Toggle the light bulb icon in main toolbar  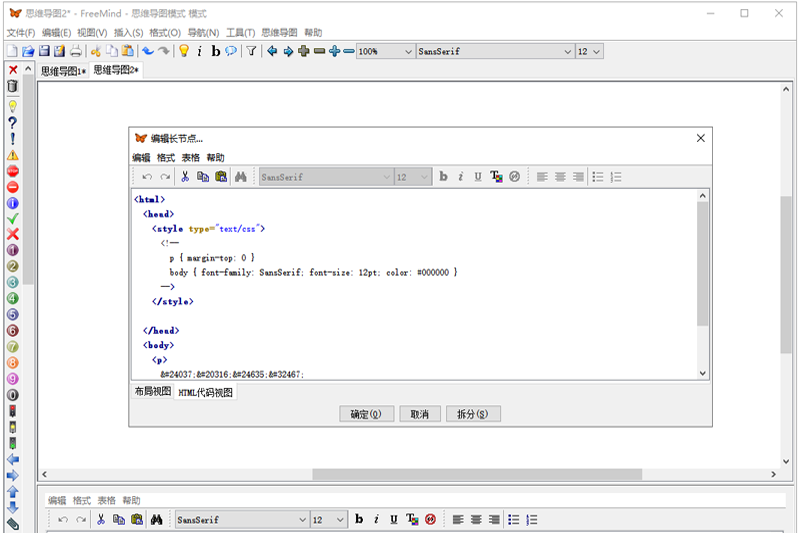coord(184,51)
